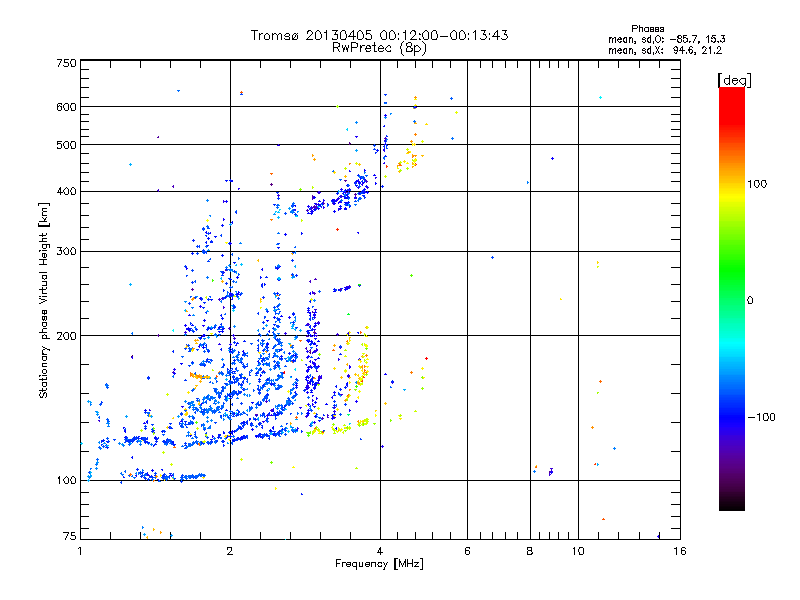Click the "Phases" heading
Screen dimensions: 800x600
pyautogui.click(x=647, y=29)
